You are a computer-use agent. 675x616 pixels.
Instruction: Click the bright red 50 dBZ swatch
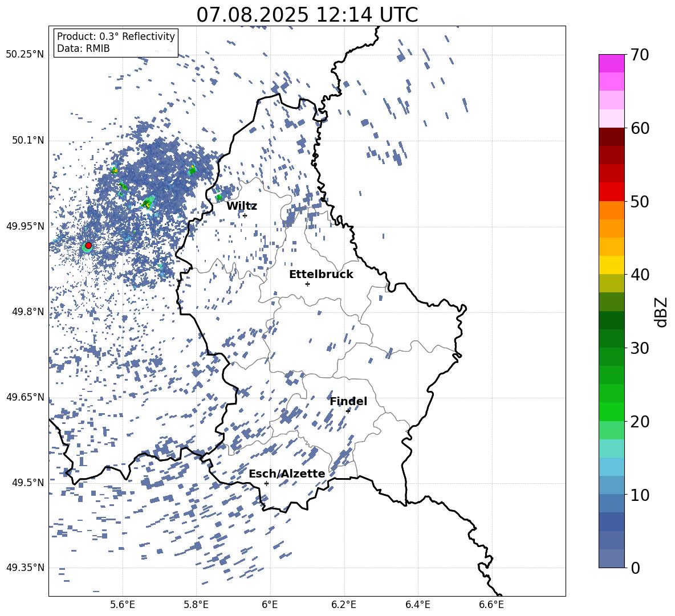pos(611,192)
